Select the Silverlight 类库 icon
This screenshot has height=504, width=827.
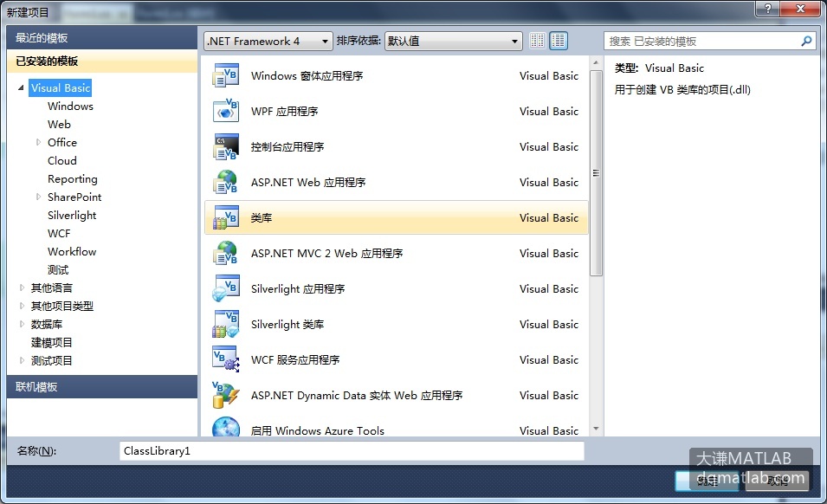pos(226,324)
